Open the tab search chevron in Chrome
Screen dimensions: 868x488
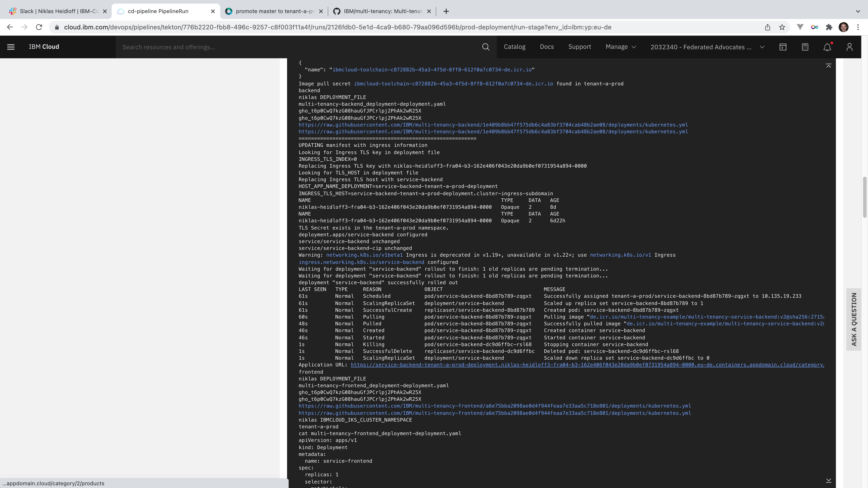(858, 11)
